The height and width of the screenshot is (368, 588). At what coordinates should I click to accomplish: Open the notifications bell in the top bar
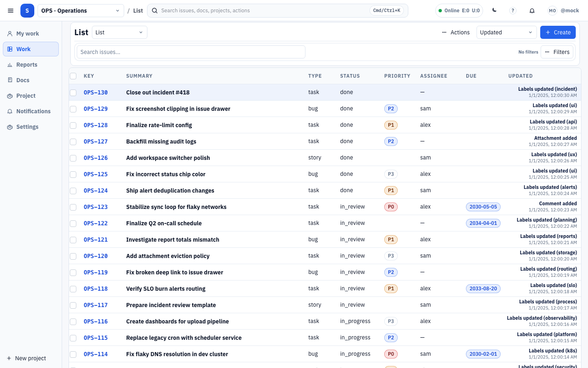532,10
